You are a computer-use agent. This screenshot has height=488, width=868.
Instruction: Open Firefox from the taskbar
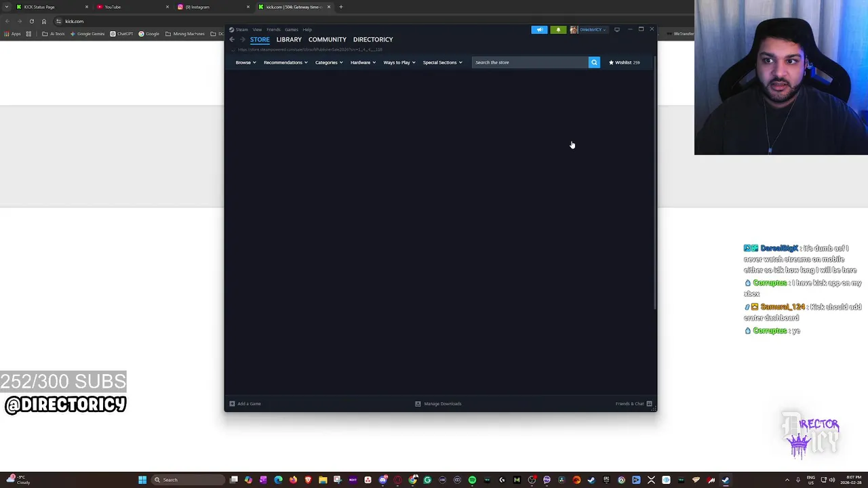[x=293, y=480]
